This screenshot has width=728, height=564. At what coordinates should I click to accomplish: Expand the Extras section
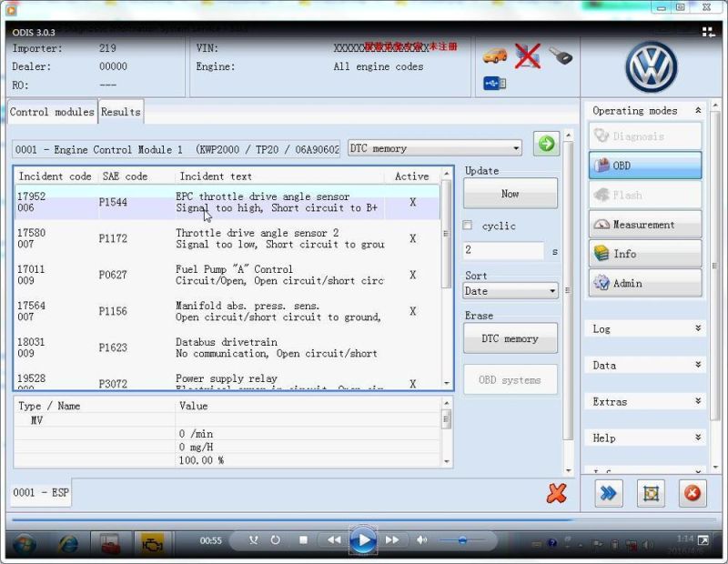698,401
